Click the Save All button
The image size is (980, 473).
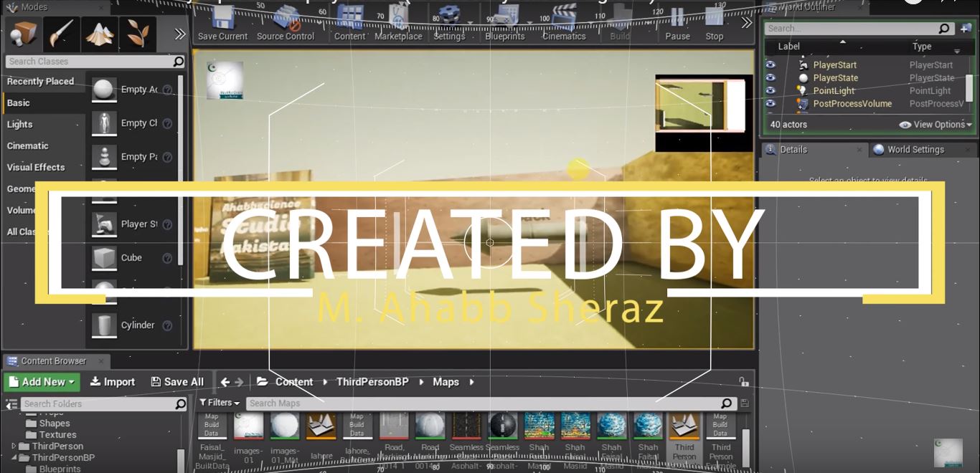(177, 382)
